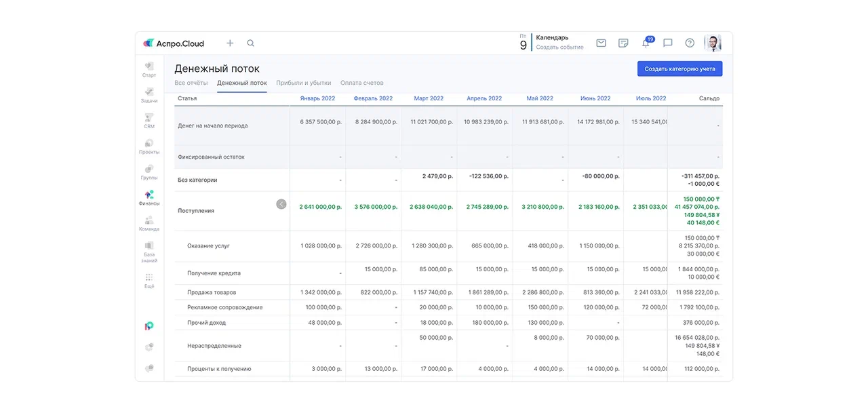Expand the Ещё menu in the sidebar

(x=149, y=281)
